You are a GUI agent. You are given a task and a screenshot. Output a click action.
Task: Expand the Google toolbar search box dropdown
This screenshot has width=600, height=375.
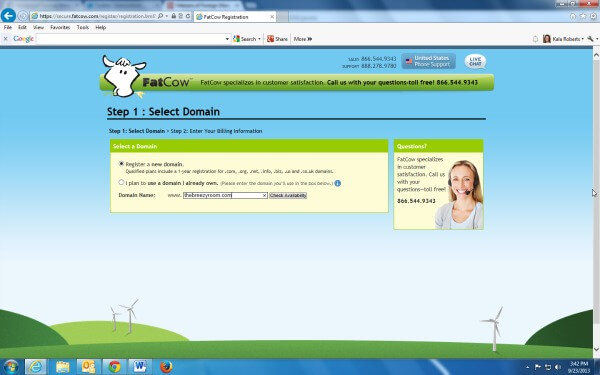pyautogui.click(x=227, y=39)
